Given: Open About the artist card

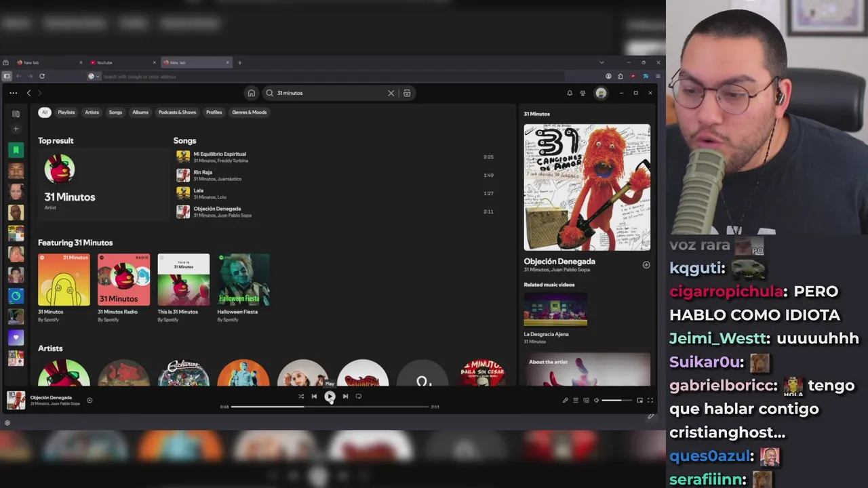Looking at the screenshot, I should 587,369.
